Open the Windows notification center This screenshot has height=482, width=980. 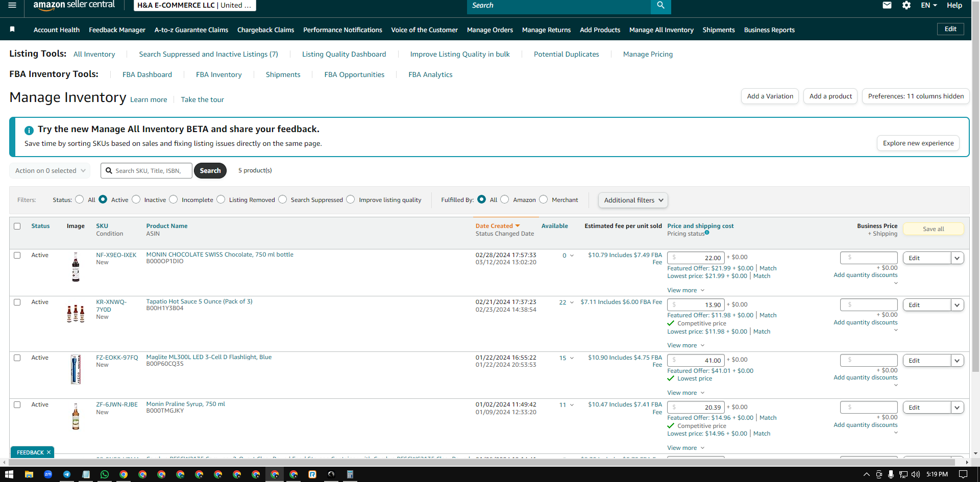[963, 474]
